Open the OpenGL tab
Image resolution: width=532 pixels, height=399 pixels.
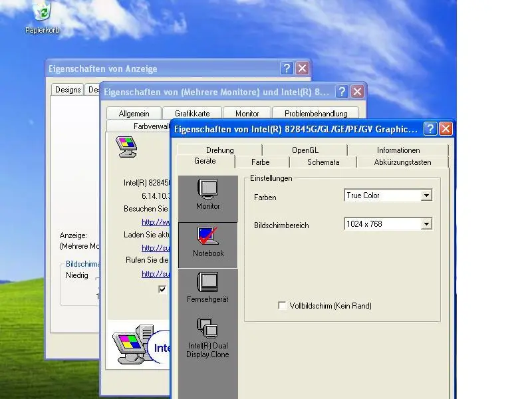(x=305, y=150)
